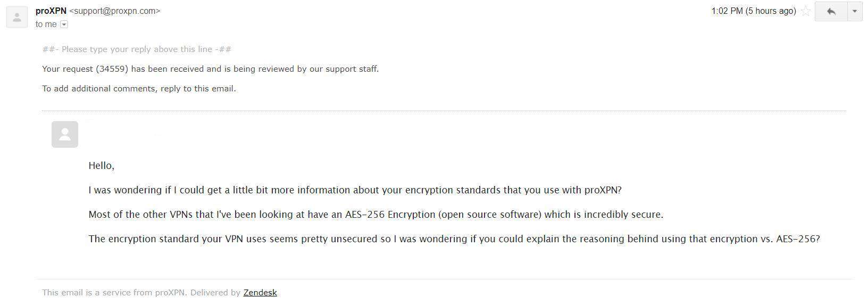This screenshot has height=306, width=868.
Task: Click the "To add additional comments" line
Action: pos(139,89)
